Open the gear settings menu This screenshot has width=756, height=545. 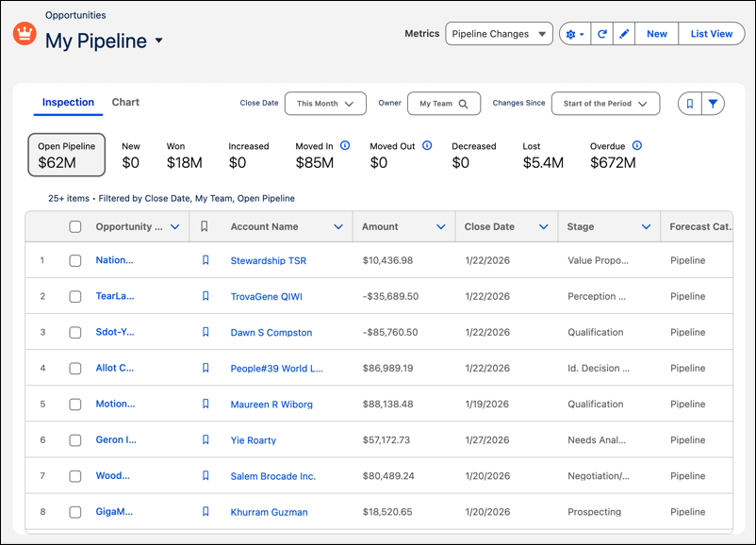575,34
